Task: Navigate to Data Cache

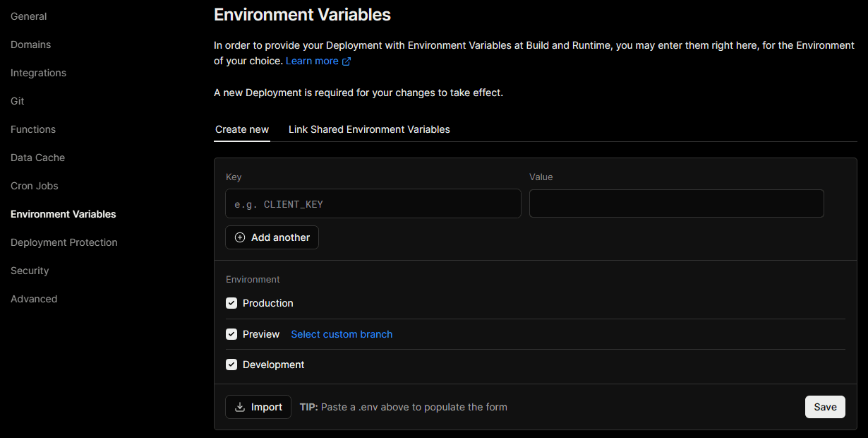Action: tap(37, 158)
